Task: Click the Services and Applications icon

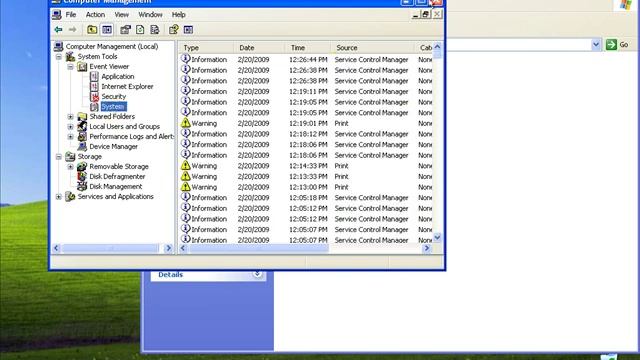Action: click(70, 197)
